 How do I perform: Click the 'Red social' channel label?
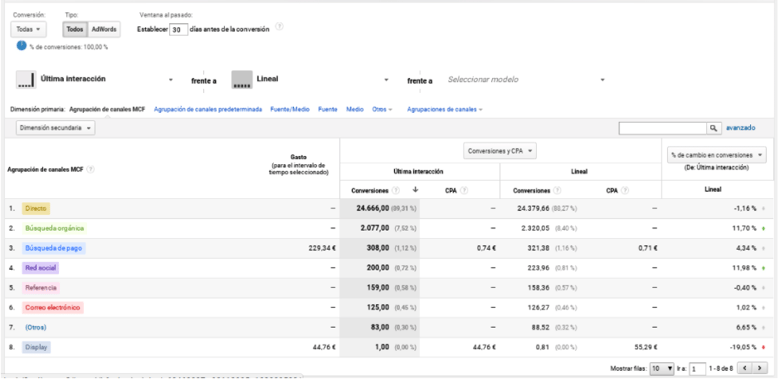40,268
